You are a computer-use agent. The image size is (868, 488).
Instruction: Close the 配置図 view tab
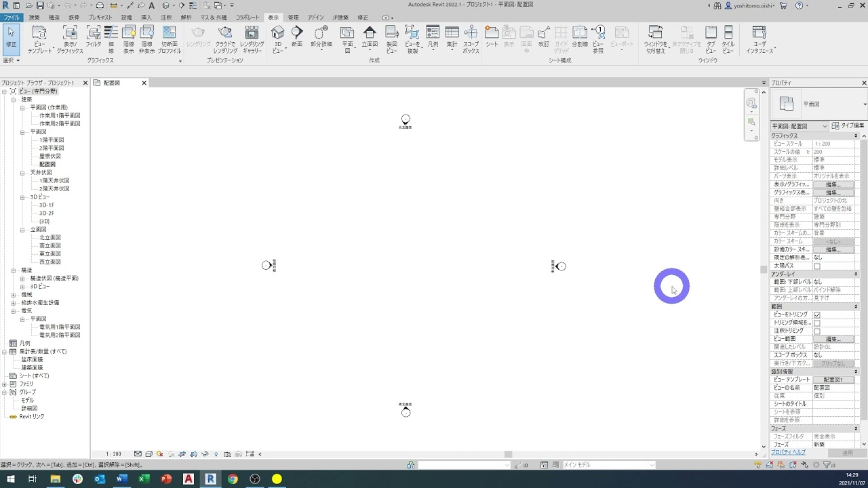pos(144,83)
